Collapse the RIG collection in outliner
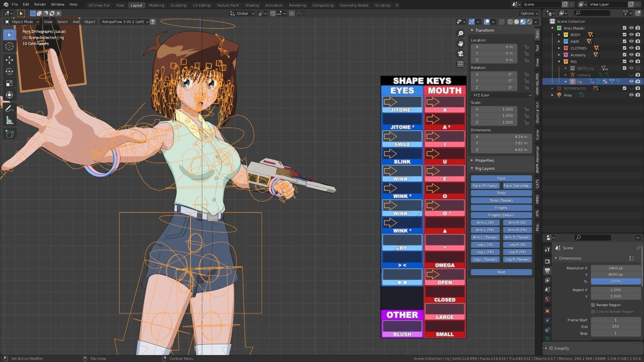Image resolution: width=644 pixels, height=362 pixels. pyautogui.click(x=559, y=62)
